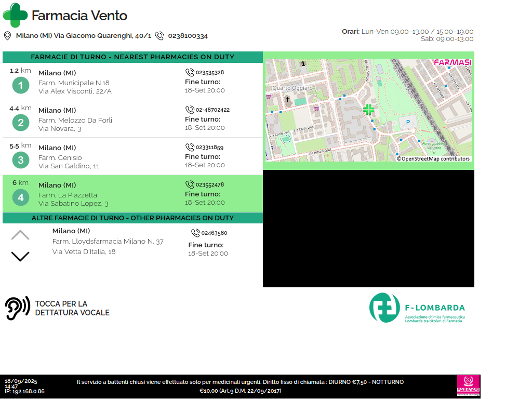Click the F-Lombarda association logo

point(417,308)
